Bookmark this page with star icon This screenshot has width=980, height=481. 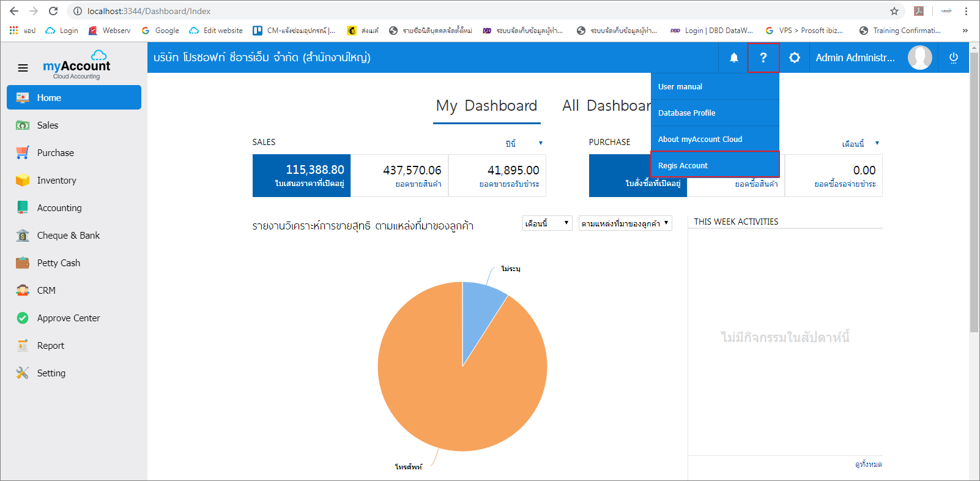894,11
